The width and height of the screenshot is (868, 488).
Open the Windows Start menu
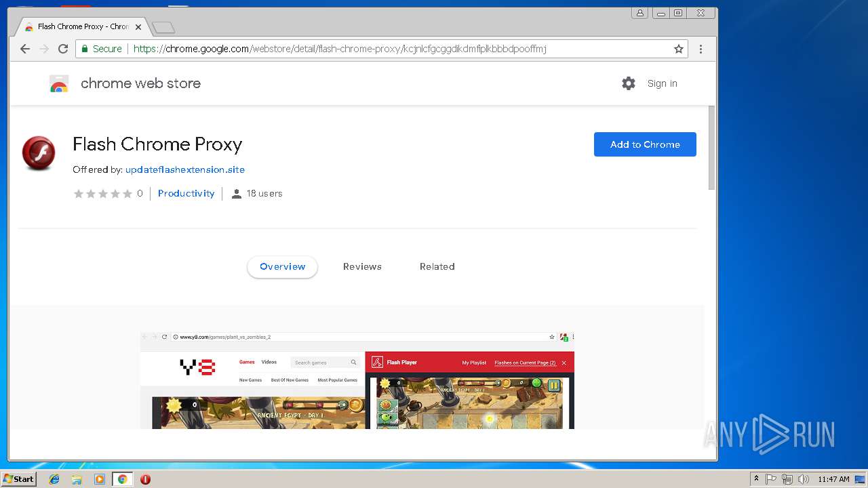click(x=18, y=479)
